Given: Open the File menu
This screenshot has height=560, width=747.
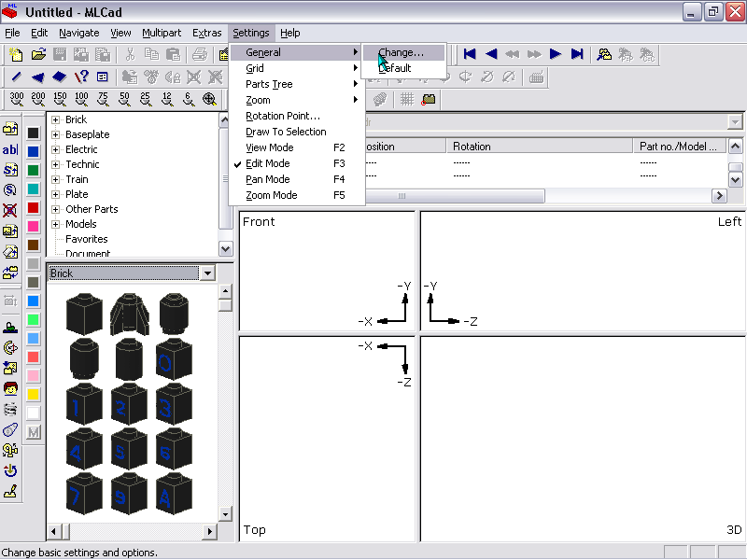Looking at the screenshot, I should (x=12, y=33).
